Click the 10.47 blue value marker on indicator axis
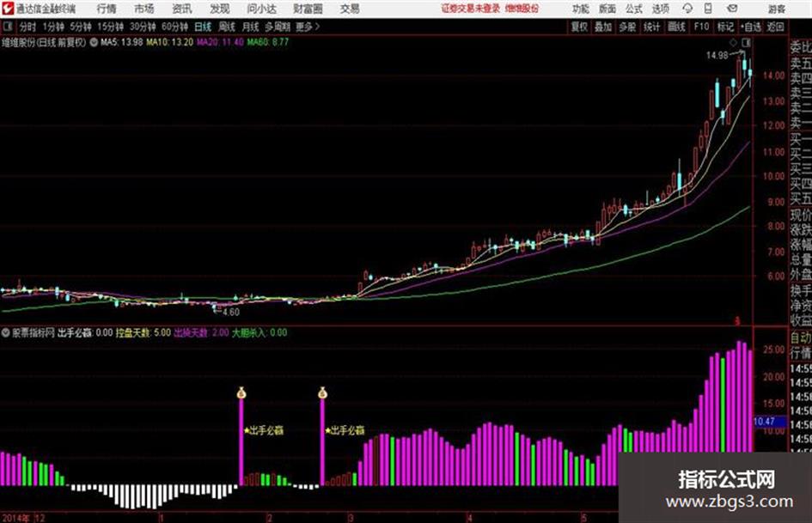This screenshot has height=523, width=812. click(765, 422)
